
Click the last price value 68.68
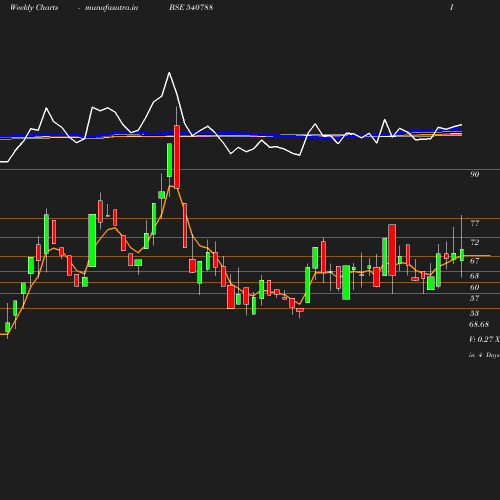click(x=479, y=324)
